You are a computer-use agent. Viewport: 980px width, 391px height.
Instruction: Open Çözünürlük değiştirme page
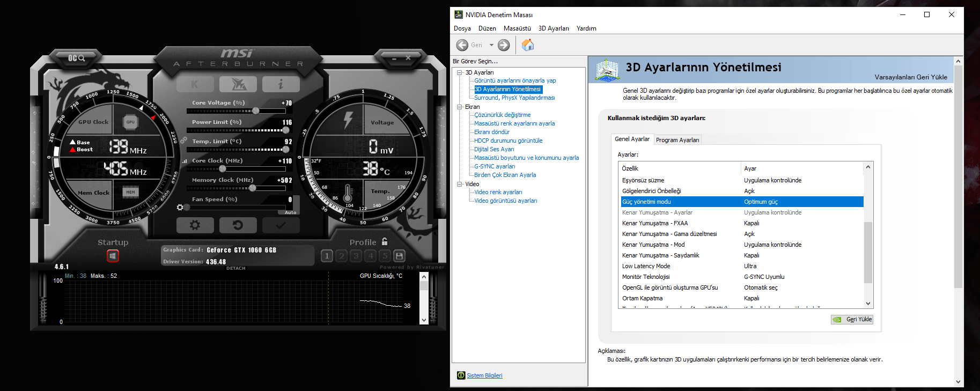[503, 115]
